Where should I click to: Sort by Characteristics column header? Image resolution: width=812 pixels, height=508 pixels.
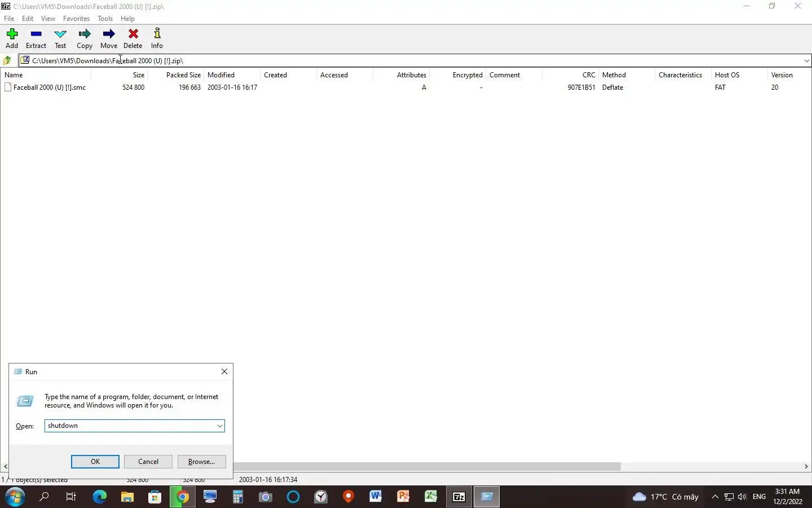pyautogui.click(x=683, y=75)
